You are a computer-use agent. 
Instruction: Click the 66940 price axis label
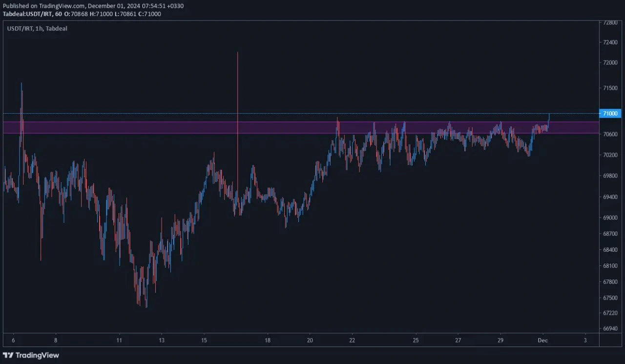(x=610, y=328)
